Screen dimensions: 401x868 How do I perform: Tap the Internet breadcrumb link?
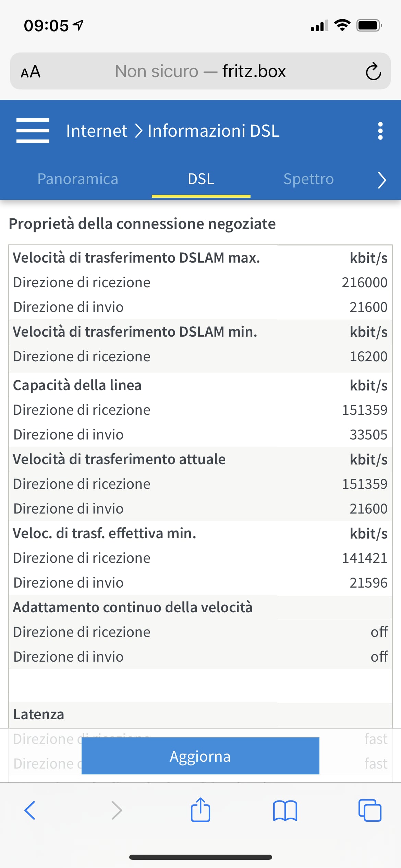pyautogui.click(x=97, y=131)
